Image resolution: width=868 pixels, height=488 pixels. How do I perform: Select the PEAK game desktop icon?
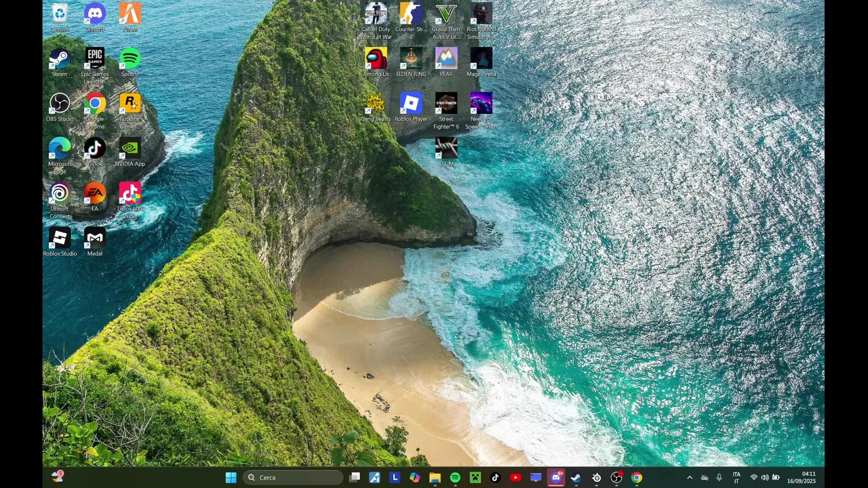[x=446, y=62]
